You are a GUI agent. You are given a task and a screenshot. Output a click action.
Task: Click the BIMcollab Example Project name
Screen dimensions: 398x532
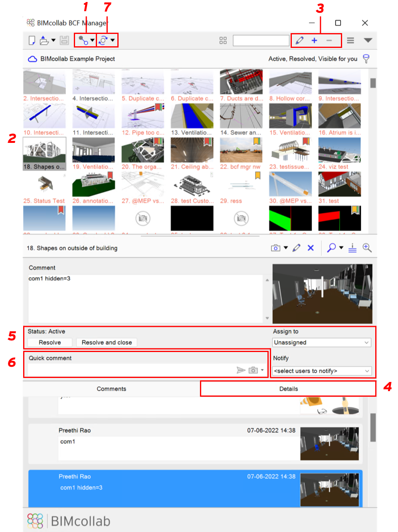[77, 59]
